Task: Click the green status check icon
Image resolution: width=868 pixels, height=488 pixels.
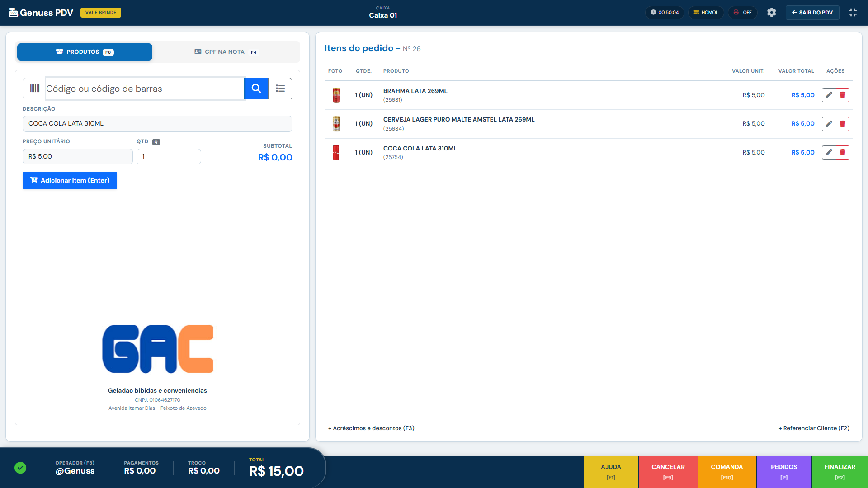Action: tap(20, 468)
